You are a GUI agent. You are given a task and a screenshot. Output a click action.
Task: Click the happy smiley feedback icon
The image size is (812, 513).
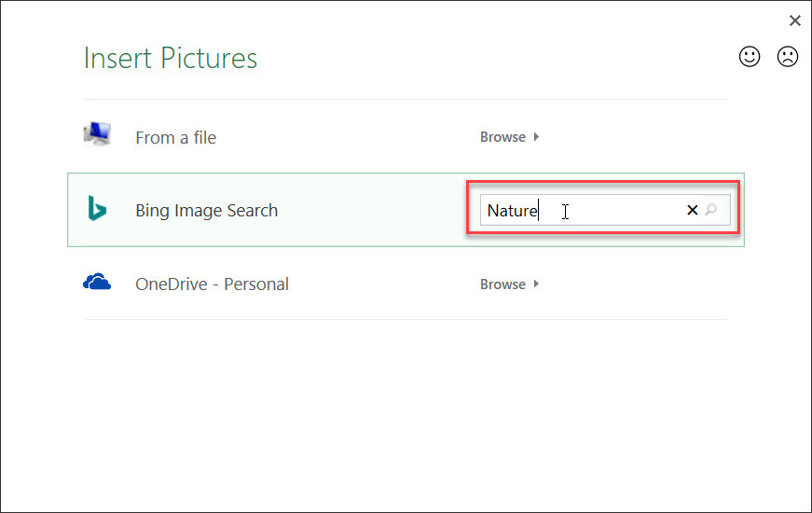pos(750,57)
